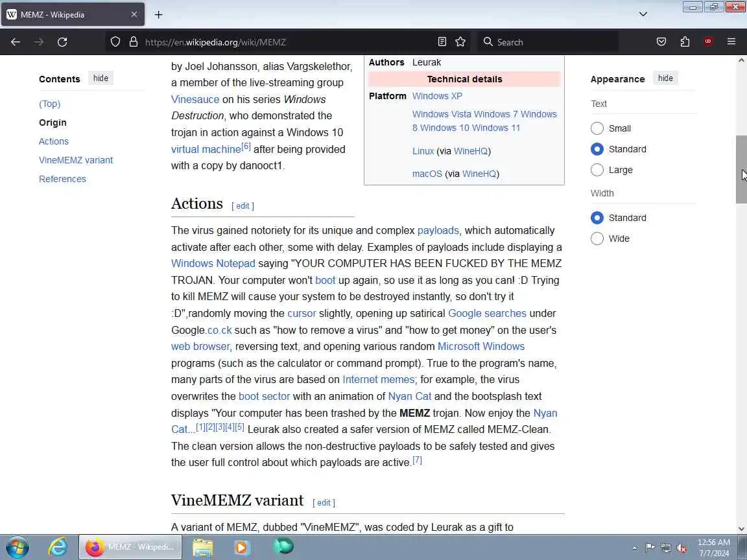
Task: Jump to Actions section in contents
Action: click(54, 141)
